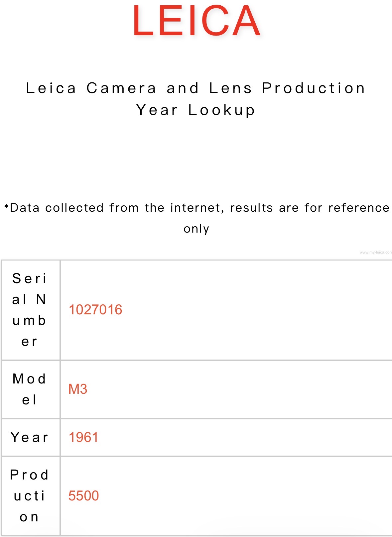Click the red LEICA logo
392x537 pixels.
196,21
